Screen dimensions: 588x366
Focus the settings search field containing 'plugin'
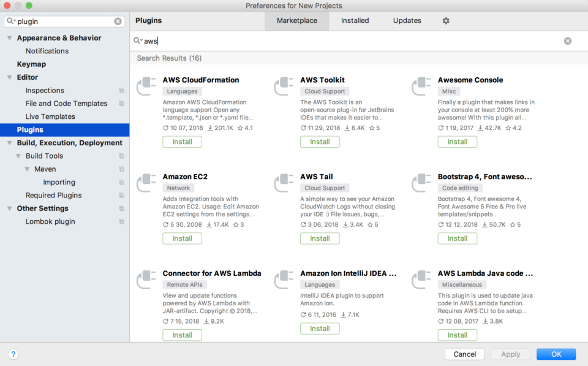point(64,21)
